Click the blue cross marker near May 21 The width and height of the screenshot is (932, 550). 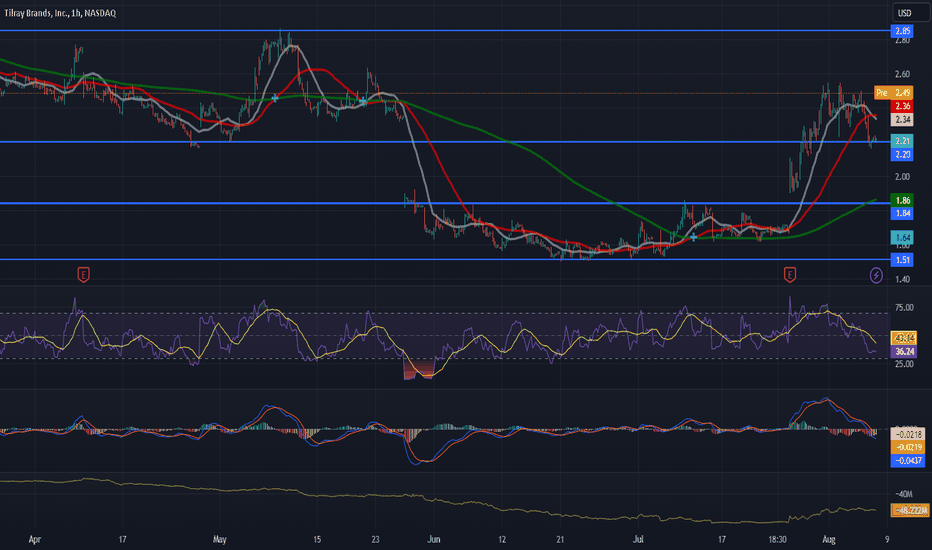pyautogui.click(x=363, y=101)
